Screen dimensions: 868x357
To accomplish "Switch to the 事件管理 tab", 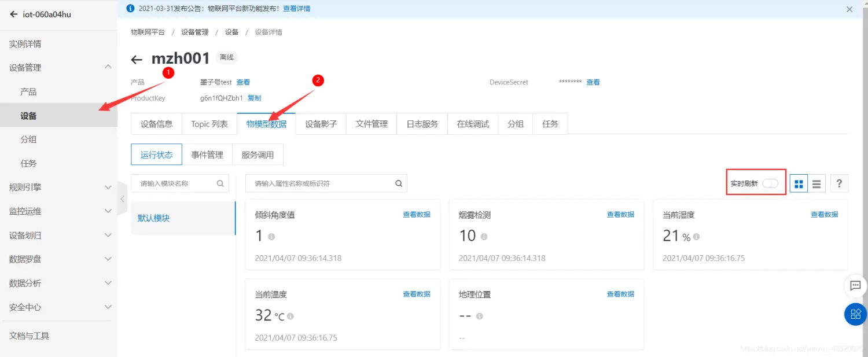I will tap(207, 155).
